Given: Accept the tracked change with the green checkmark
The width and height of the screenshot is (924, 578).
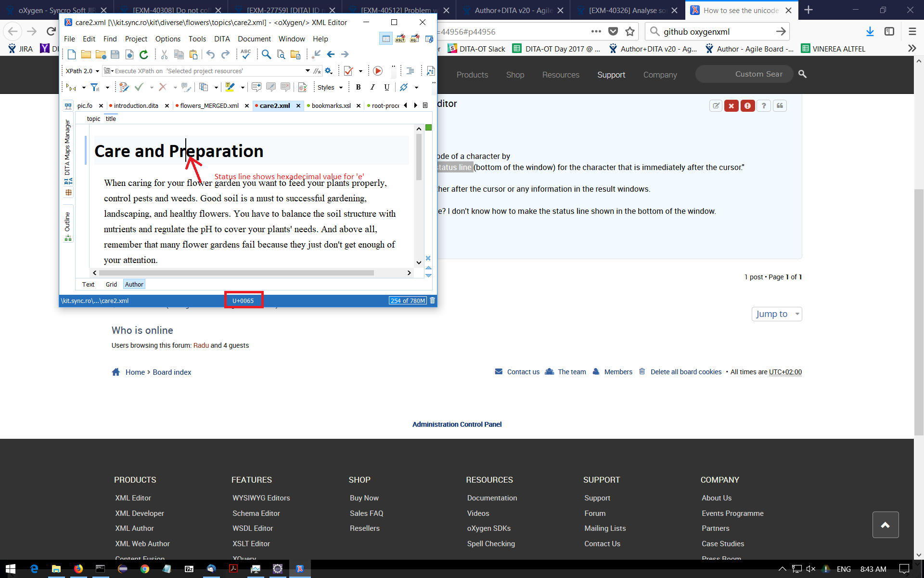Looking at the screenshot, I should [139, 87].
